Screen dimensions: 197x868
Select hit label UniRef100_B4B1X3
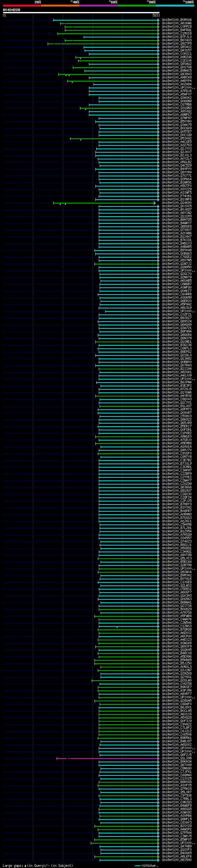(177, 243)
